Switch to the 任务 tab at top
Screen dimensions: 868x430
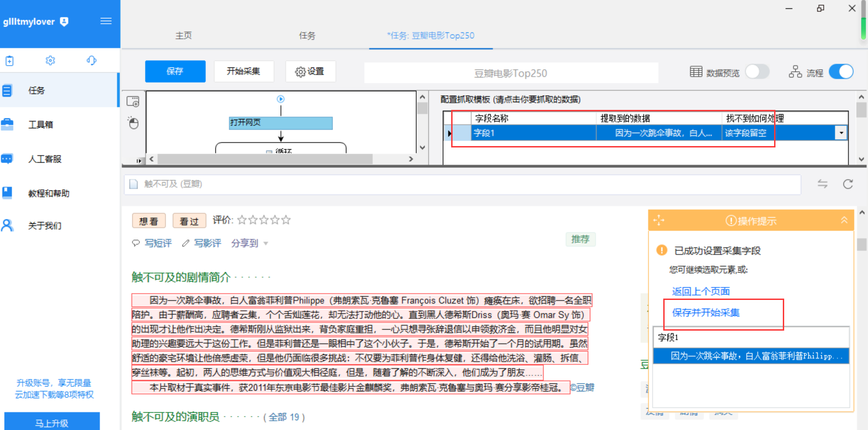(x=307, y=36)
